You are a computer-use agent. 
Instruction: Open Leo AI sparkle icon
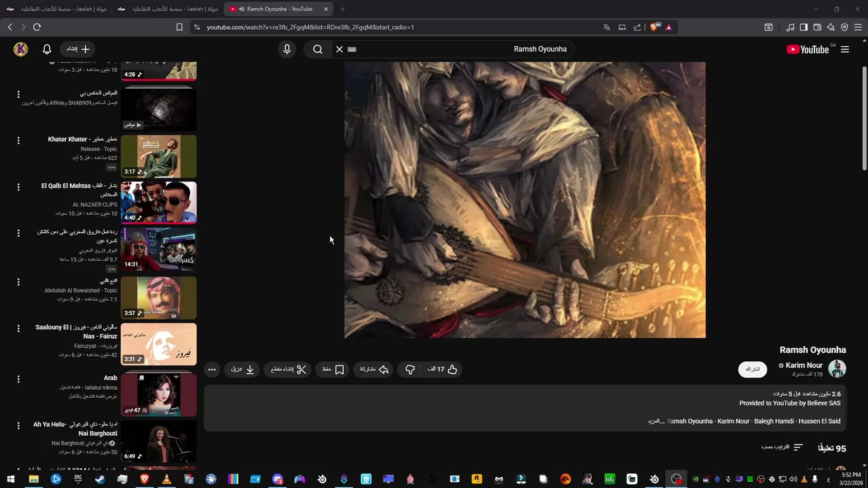coord(831,27)
